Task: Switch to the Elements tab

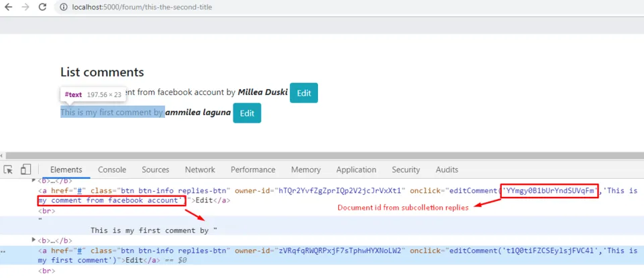Action: [66, 169]
